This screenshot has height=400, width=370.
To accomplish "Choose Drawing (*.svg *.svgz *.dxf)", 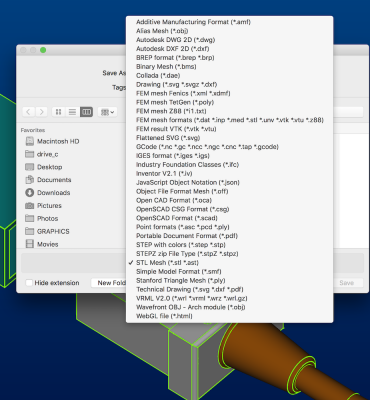I will (229, 84).
